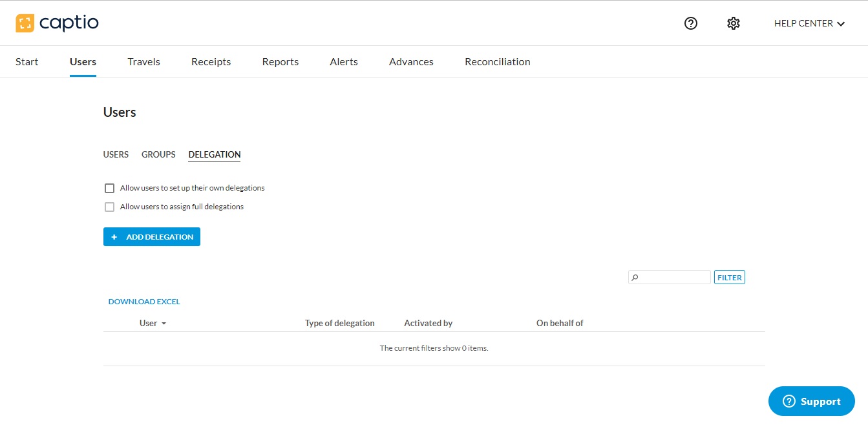Go to the Receipts section
This screenshot has height=425, width=868.
click(x=211, y=62)
